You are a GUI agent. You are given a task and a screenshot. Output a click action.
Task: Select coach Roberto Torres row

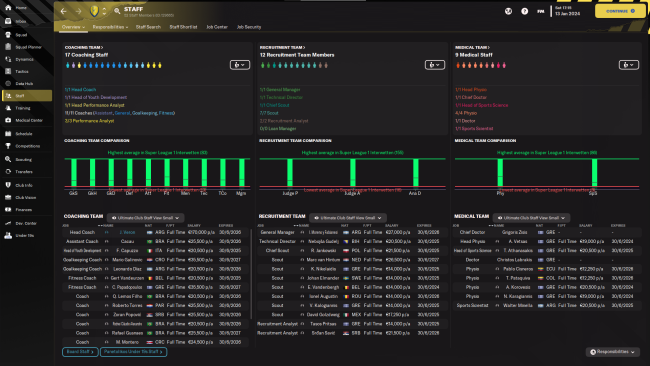[x=156, y=305]
